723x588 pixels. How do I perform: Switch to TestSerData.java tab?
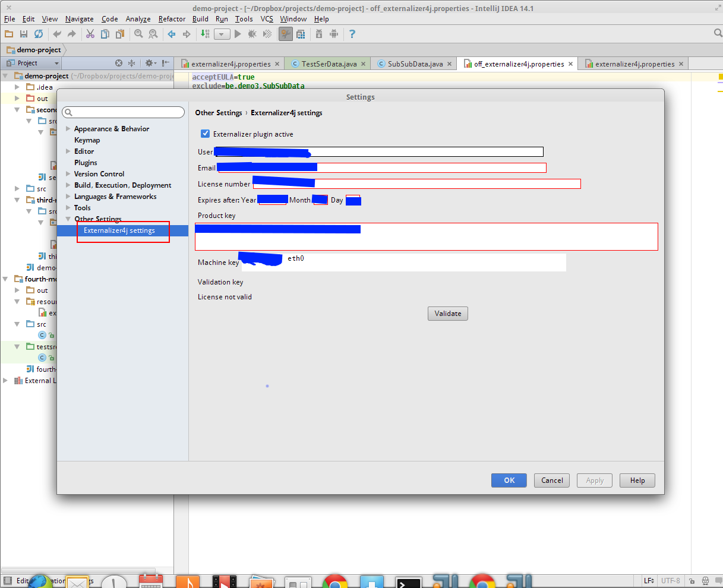(x=329, y=64)
